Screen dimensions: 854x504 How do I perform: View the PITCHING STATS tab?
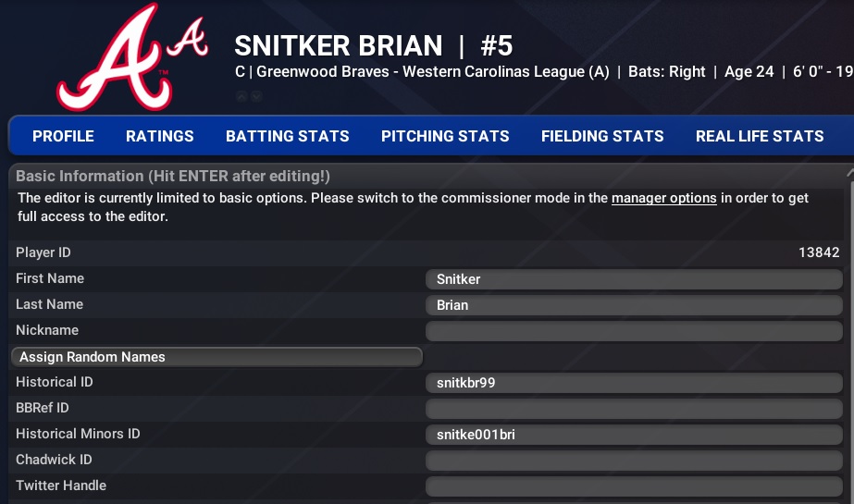(x=445, y=136)
